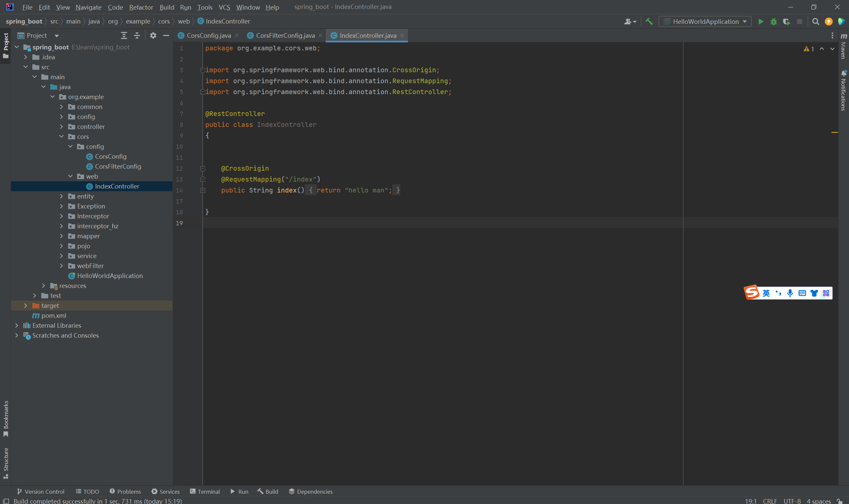Image resolution: width=849 pixels, height=504 pixels.
Task: Click the Debug bug icon
Action: (x=773, y=22)
